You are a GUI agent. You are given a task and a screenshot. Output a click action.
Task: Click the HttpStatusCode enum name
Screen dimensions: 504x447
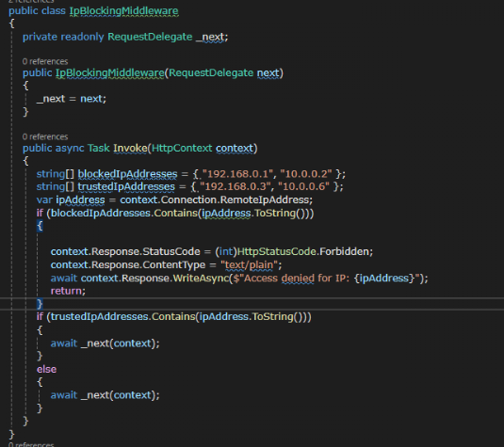pyautogui.click(x=277, y=251)
